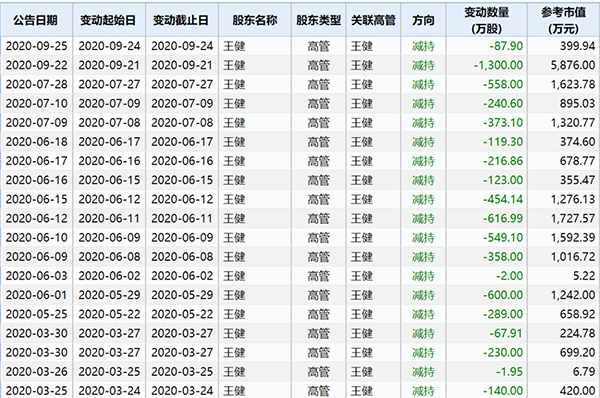Click 高管 shareholder type in 2020-05-25 row
This screenshot has height=398, width=600.
pyautogui.click(x=318, y=314)
